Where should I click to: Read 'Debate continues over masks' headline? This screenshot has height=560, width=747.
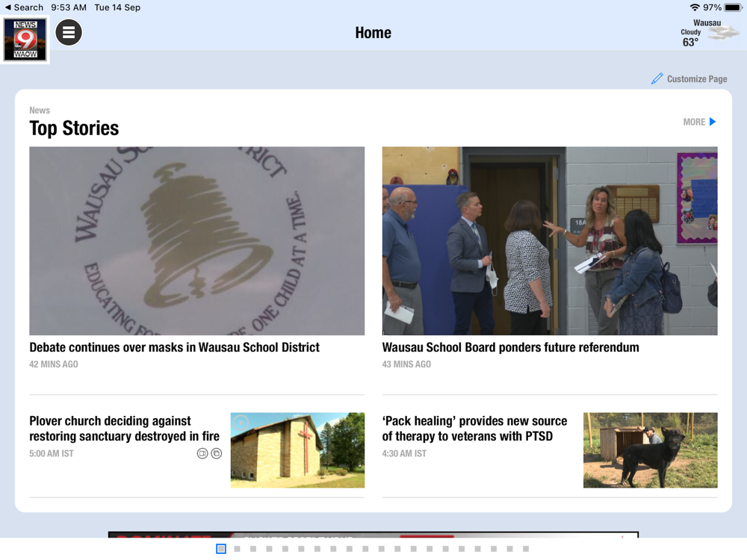coord(174,347)
